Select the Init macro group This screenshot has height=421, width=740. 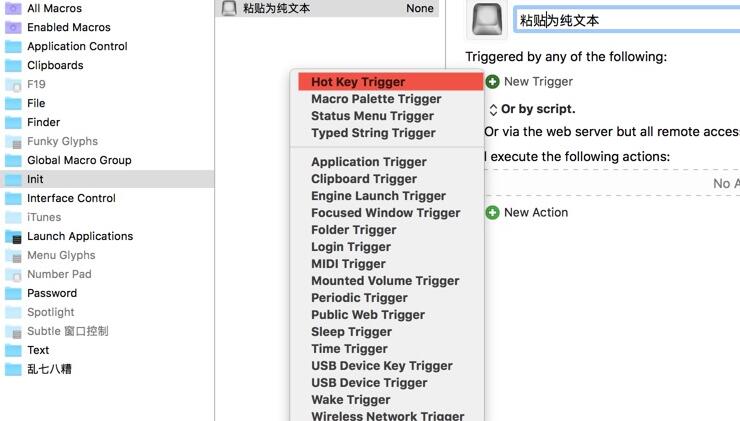pyautogui.click(x=107, y=179)
